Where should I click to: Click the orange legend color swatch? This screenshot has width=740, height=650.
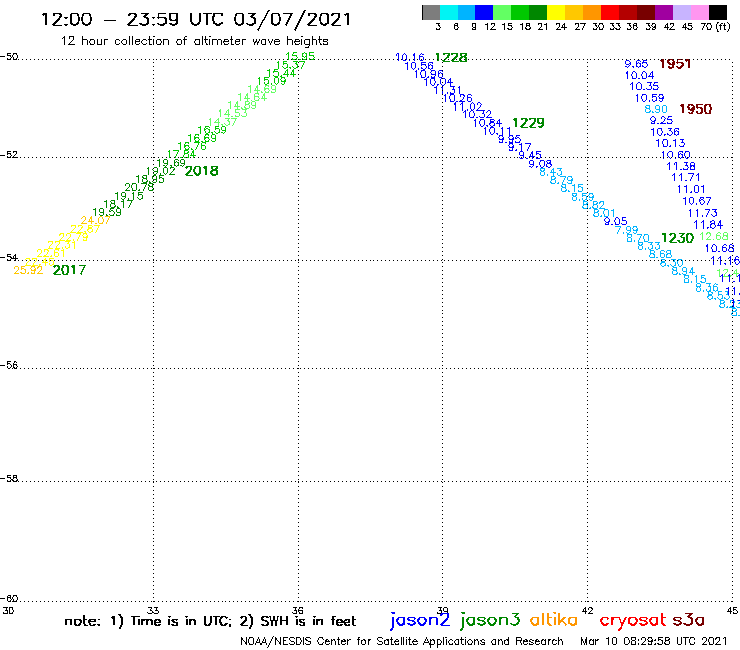tap(592, 12)
